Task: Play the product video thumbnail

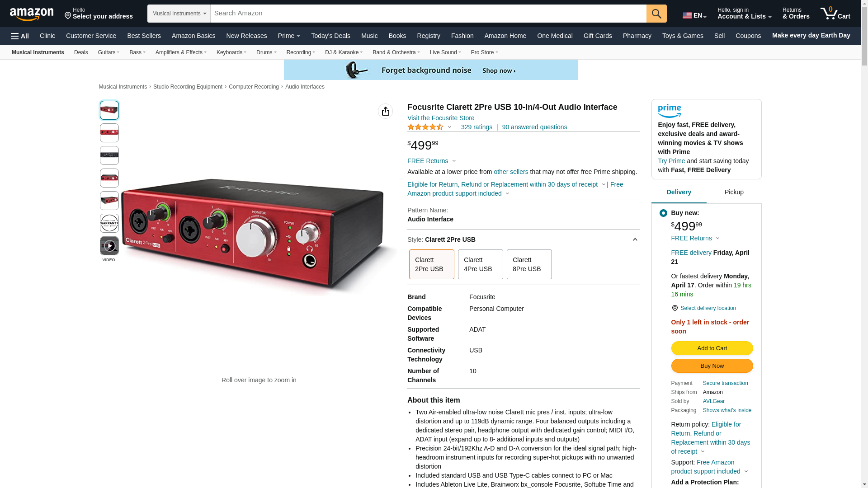Action: [109, 246]
